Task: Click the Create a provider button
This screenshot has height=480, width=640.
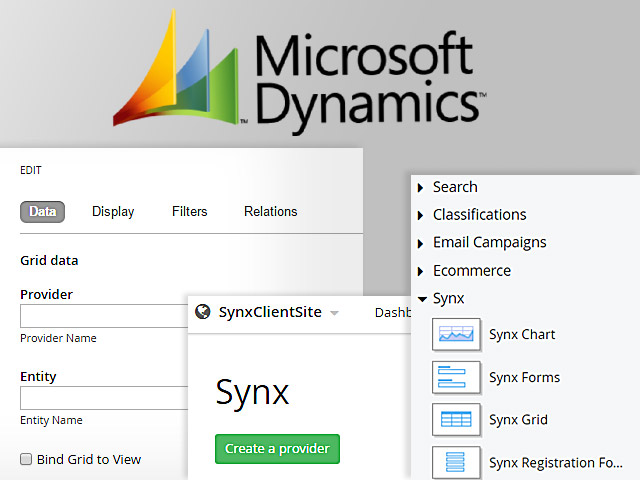Action: [x=278, y=449]
